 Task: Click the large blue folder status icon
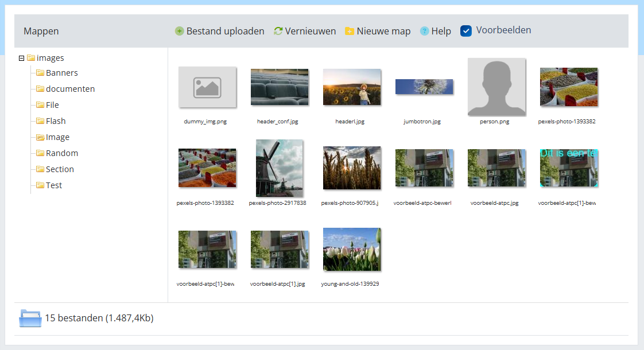30,318
